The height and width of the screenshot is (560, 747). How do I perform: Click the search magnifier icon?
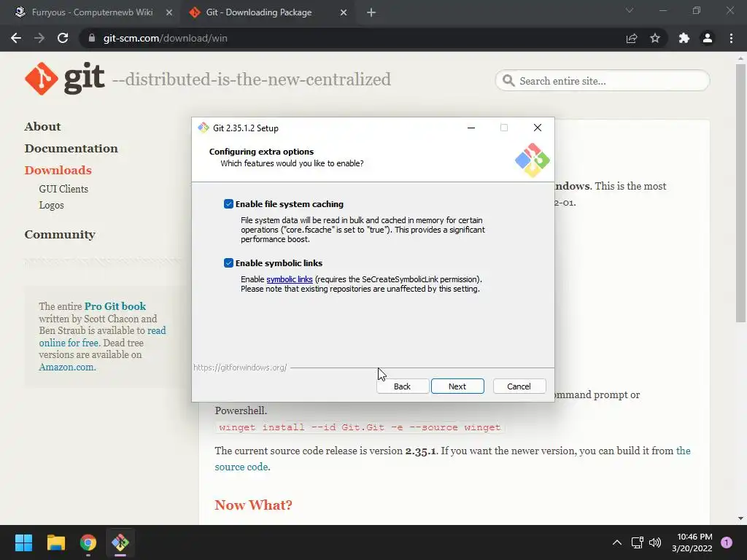[508, 80]
